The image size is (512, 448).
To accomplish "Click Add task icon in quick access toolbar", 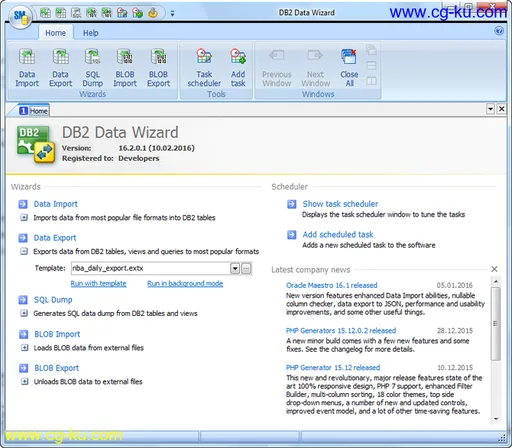I will [137, 13].
